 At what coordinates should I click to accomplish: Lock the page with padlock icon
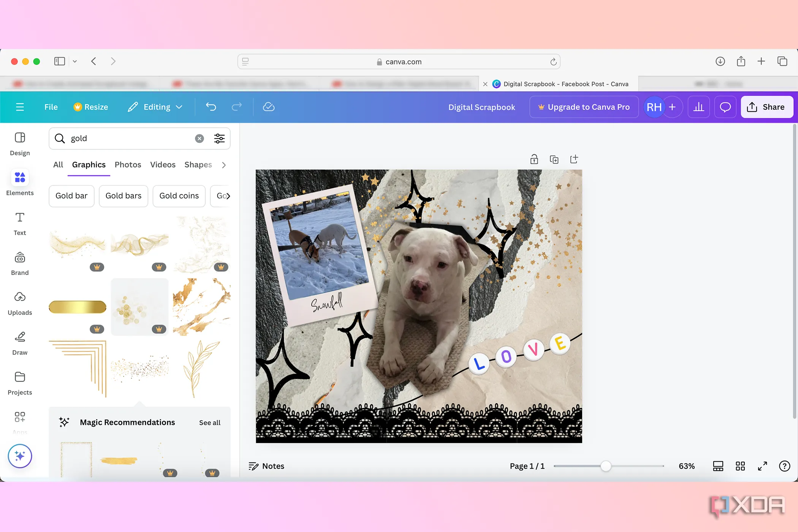tap(534, 159)
